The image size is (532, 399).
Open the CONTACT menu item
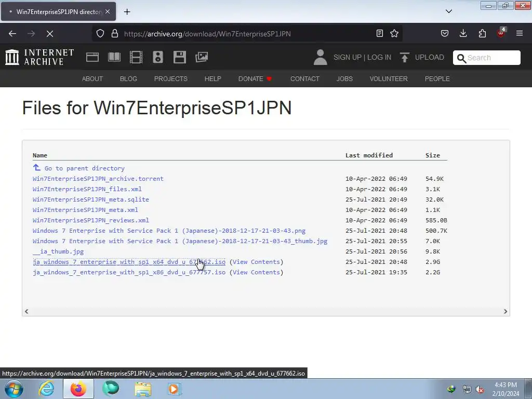304,79
